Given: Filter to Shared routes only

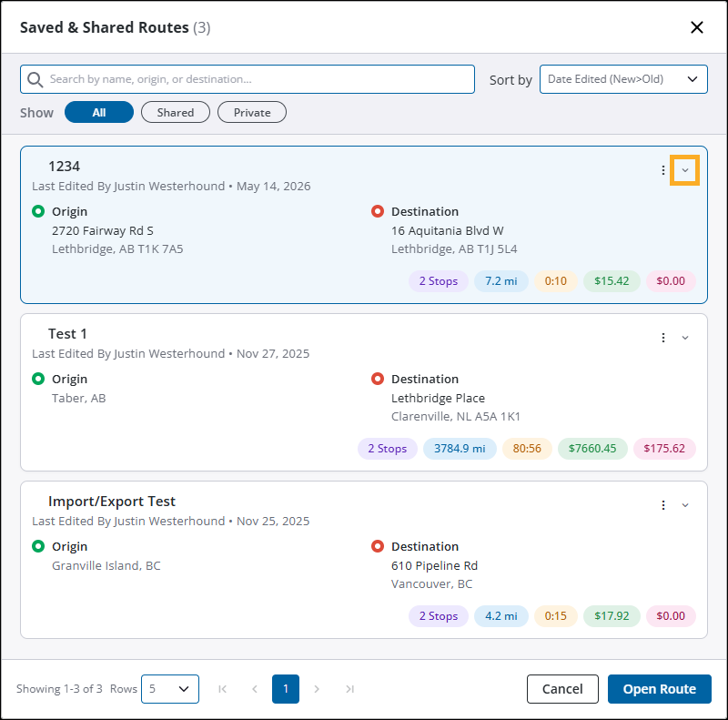Looking at the screenshot, I should coord(176,112).
